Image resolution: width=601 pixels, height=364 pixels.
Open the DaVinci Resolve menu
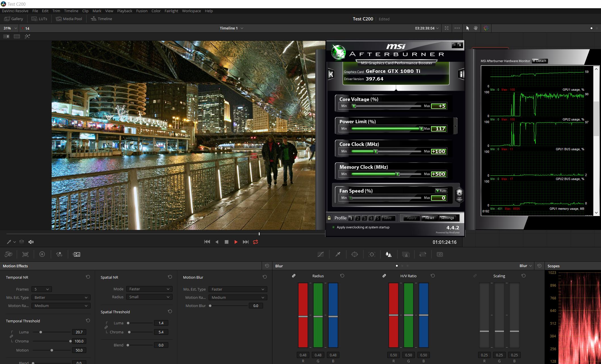15,11
